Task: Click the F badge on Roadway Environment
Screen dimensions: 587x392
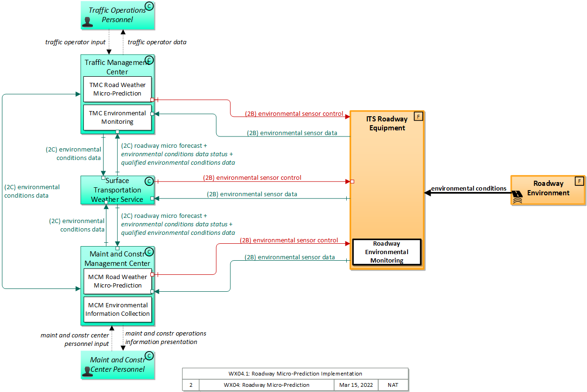Action: (x=579, y=181)
